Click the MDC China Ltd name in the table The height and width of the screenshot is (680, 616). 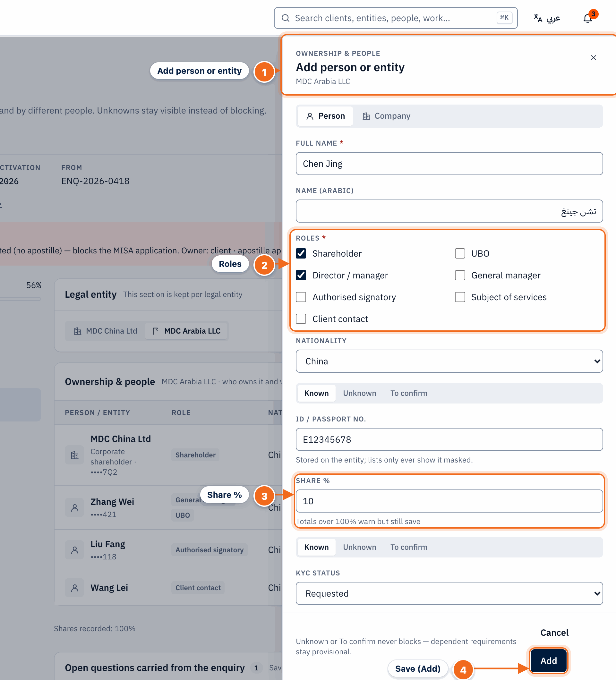(120, 439)
